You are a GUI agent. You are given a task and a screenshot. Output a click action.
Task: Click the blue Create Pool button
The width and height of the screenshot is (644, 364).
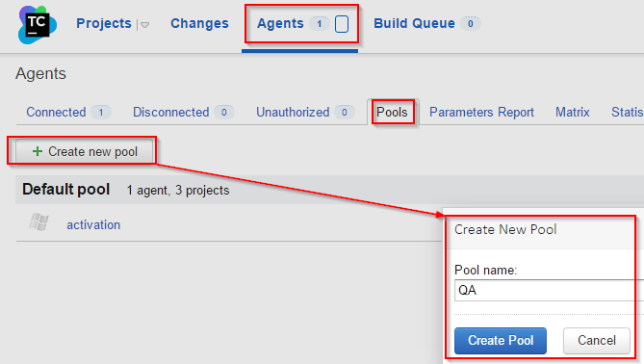click(501, 341)
